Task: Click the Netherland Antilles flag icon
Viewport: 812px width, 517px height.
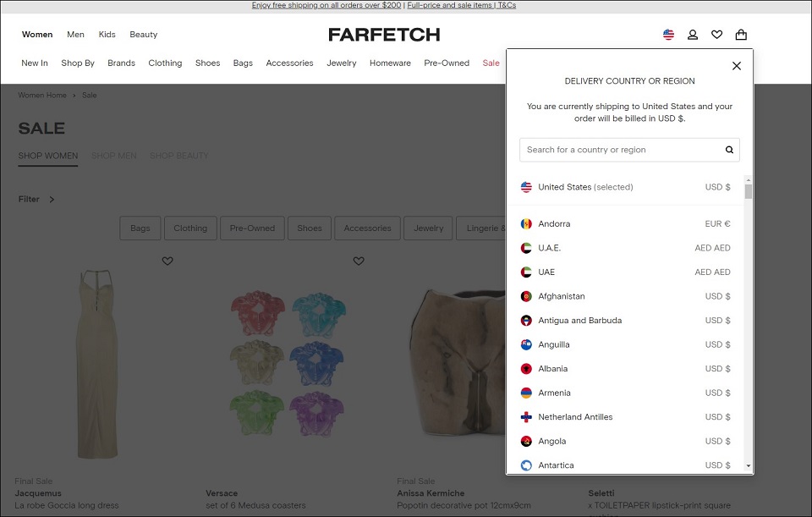Action: tap(526, 417)
